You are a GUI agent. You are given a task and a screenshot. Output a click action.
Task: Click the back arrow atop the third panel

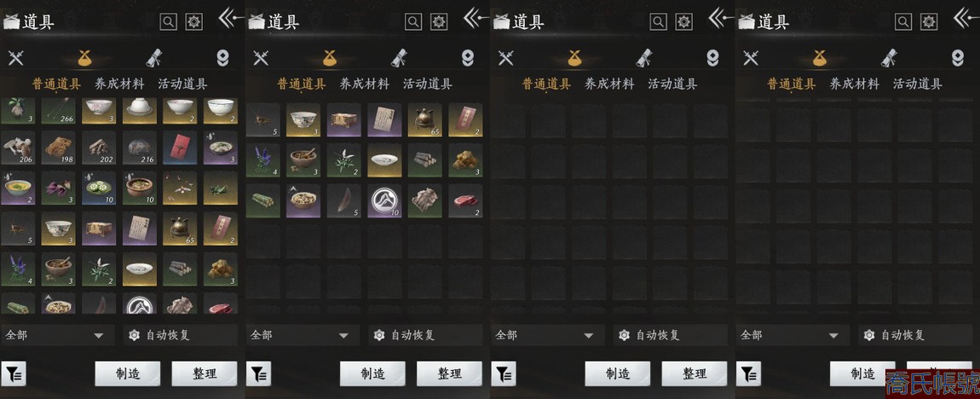pyautogui.click(x=721, y=18)
